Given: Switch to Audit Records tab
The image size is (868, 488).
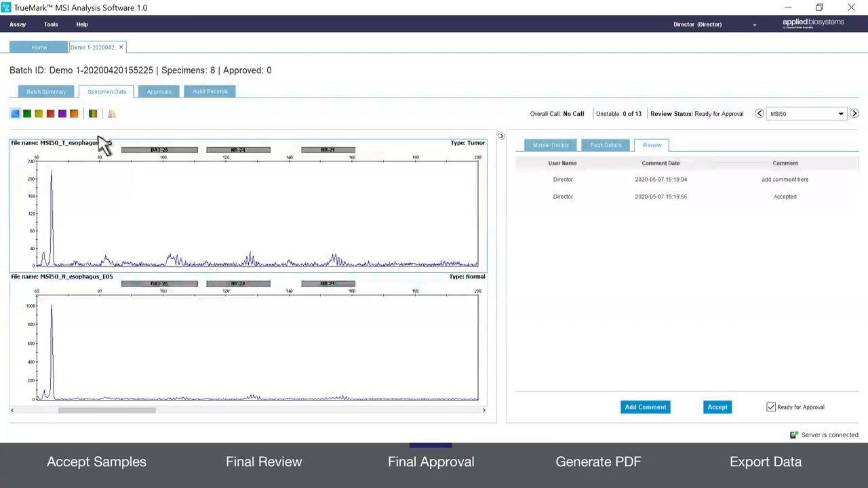Looking at the screenshot, I should (210, 91).
